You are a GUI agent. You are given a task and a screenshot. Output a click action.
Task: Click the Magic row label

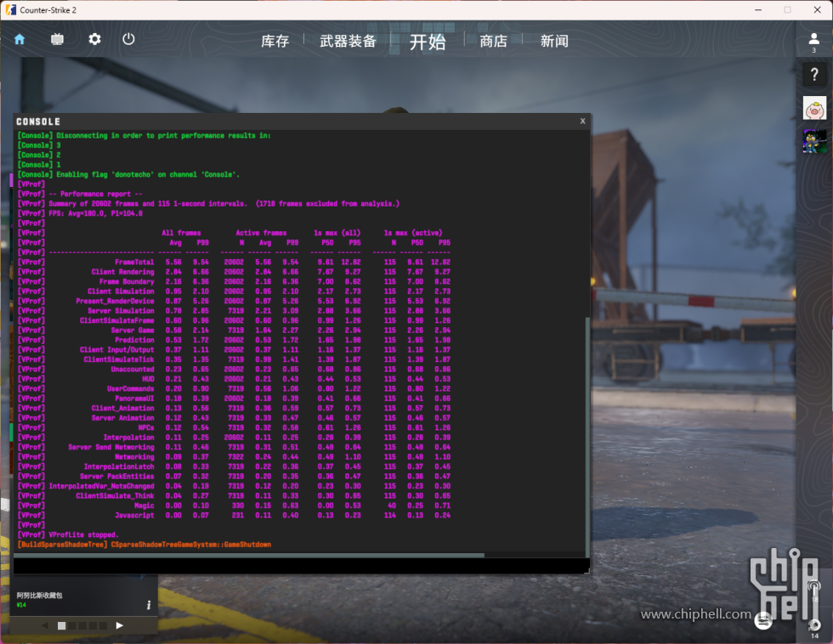(x=144, y=506)
